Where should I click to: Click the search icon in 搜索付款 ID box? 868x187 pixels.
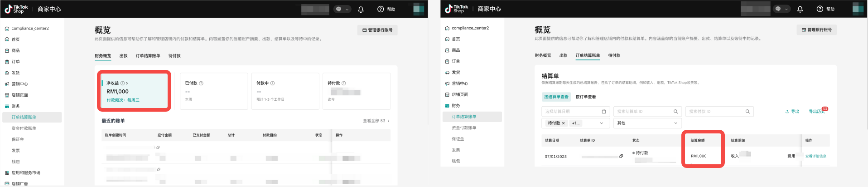click(x=747, y=111)
